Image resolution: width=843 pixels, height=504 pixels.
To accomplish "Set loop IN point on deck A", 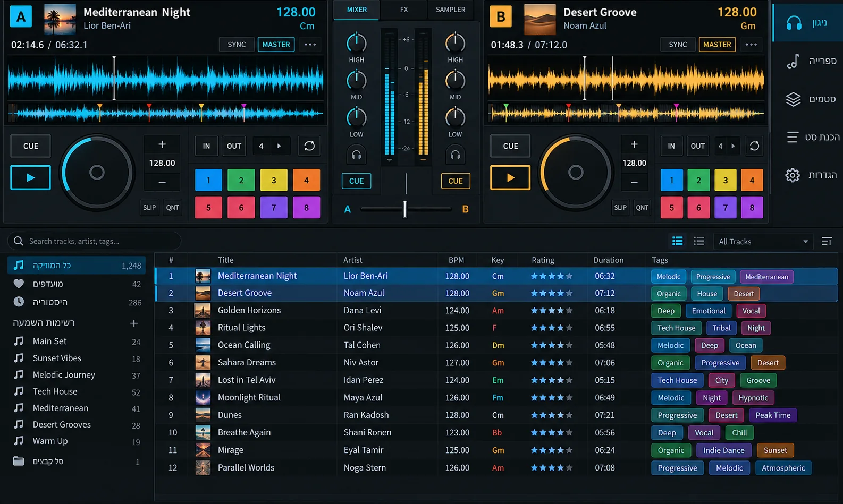I will (x=206, y=146).
